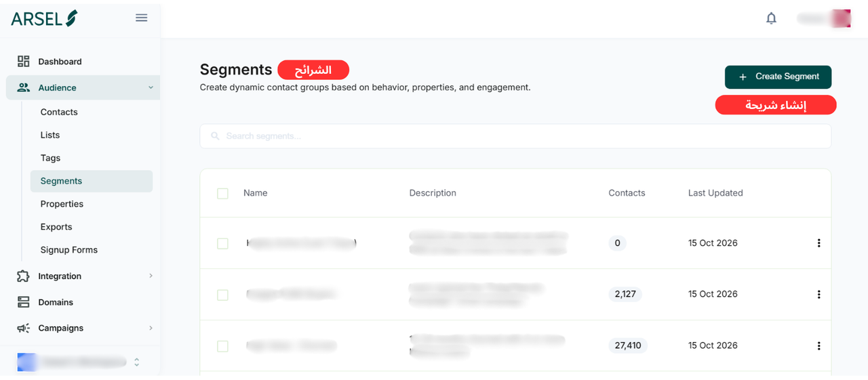The height and width of the screenshot is (380, 868).
Task: Open Exports under Audience
Action: (56, 227)
